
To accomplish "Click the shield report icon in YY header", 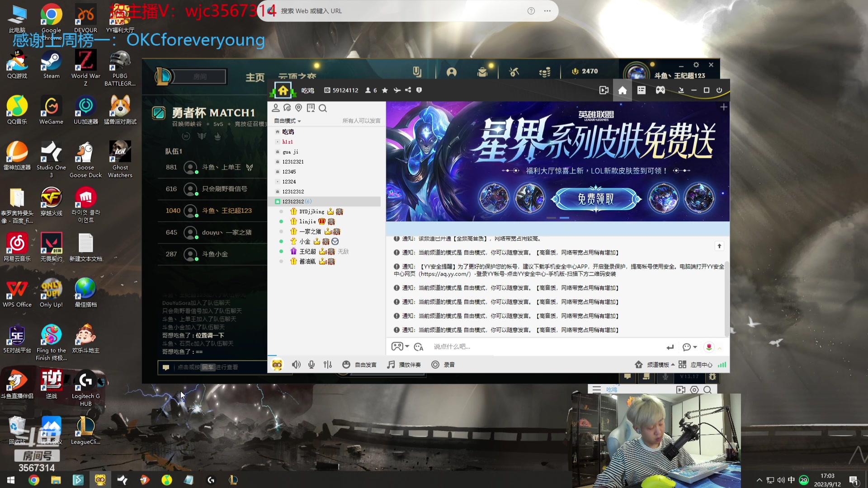I will (419, 90).
